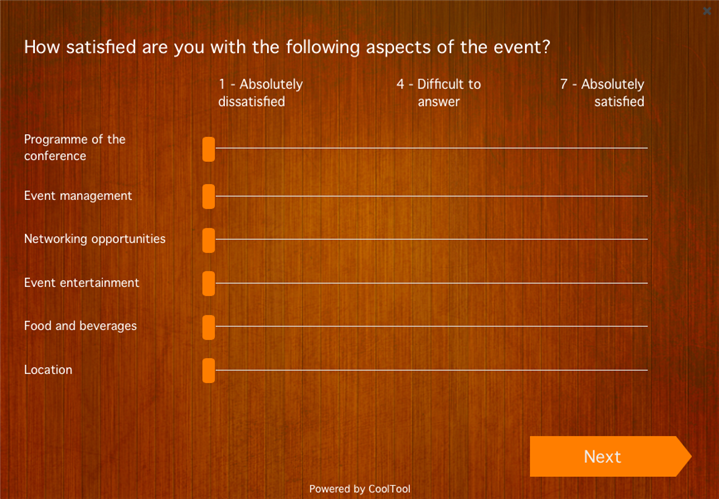This screenshot has width=719, height=499.
Task: Click the Food and beverages slider handle
Action: point(208,327)
